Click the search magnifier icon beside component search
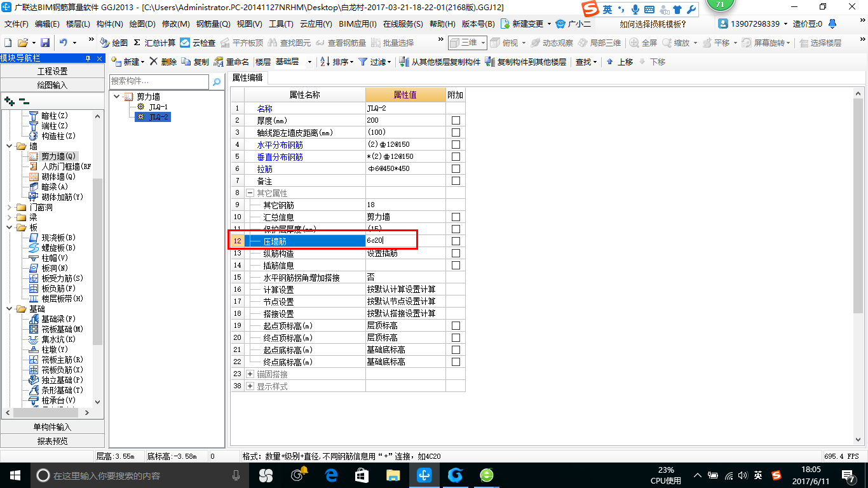This screenshot has width=868, height=488. pos(217,81)
